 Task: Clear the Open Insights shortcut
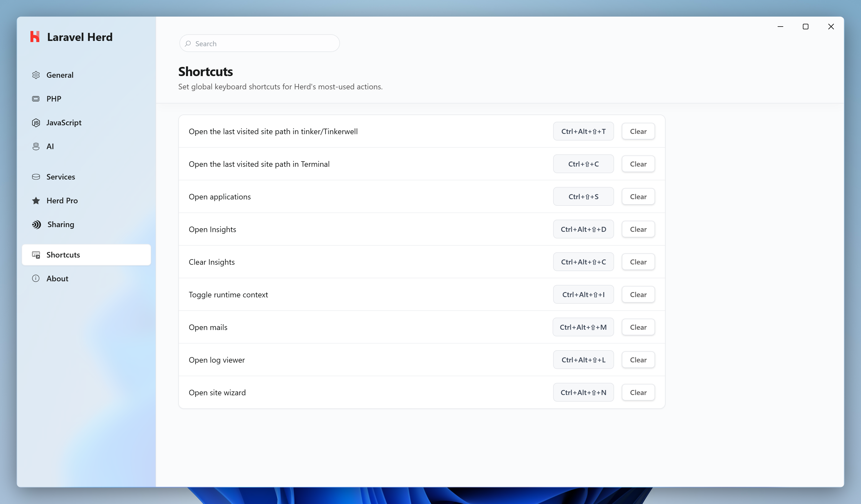[638, 230]
